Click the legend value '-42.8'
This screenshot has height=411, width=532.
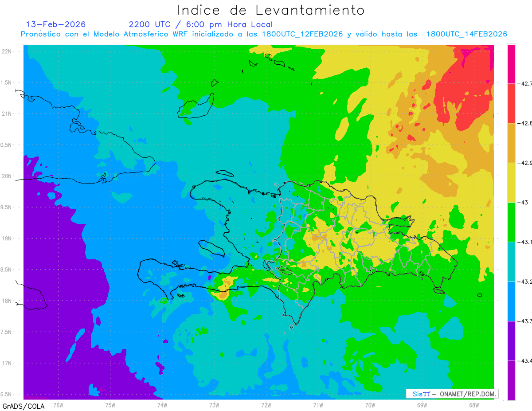[525, 123]
